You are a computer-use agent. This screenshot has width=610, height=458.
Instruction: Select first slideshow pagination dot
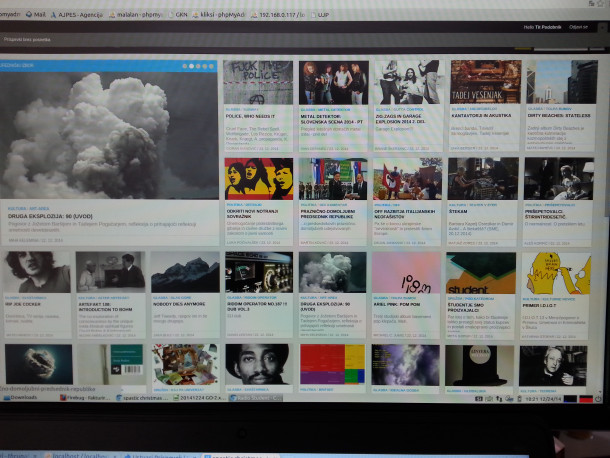coord(185,66)
